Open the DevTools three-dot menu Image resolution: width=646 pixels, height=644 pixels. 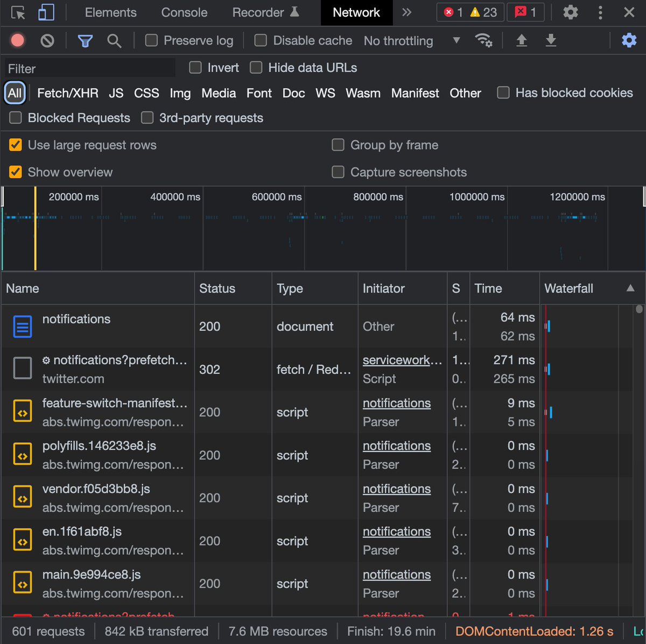pyautogui.click(x=600, y=12)
